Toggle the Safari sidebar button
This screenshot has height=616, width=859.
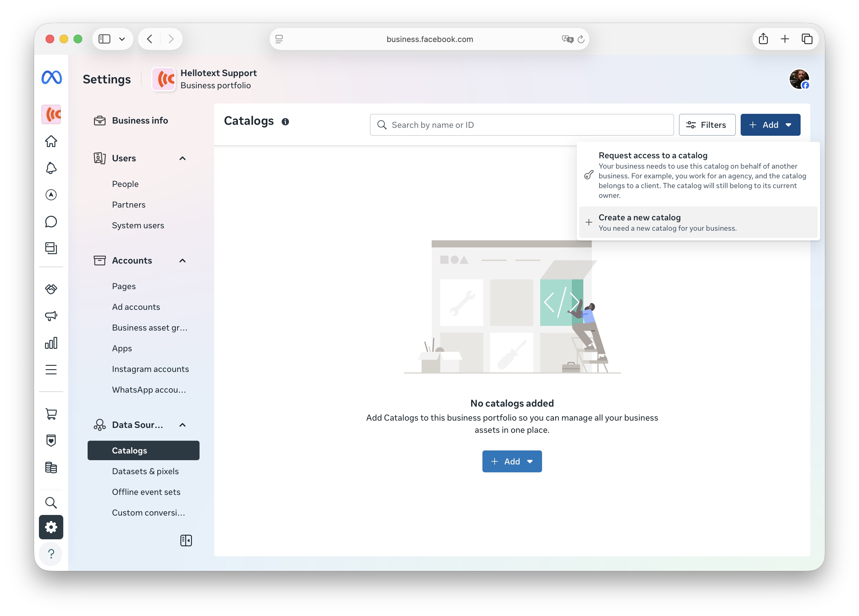pyautogui.click(x=105, y=39)
